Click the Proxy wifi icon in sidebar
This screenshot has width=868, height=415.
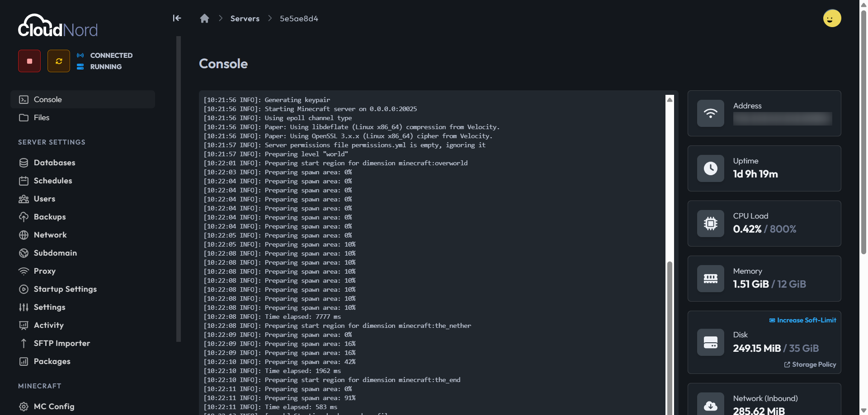[x=24, y=271]
